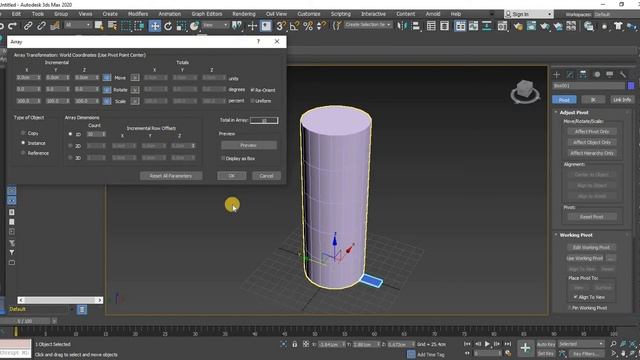Open the Selected key filter dropdown
640x360 pixels.
pos(581,344)
